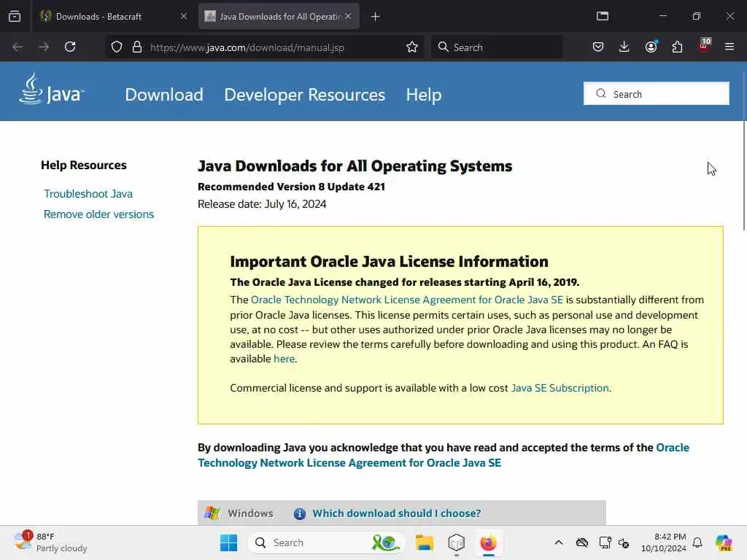Open the notifications bell icon
Viewport: 747px width, 560px height.
click(x=697, y=542)
